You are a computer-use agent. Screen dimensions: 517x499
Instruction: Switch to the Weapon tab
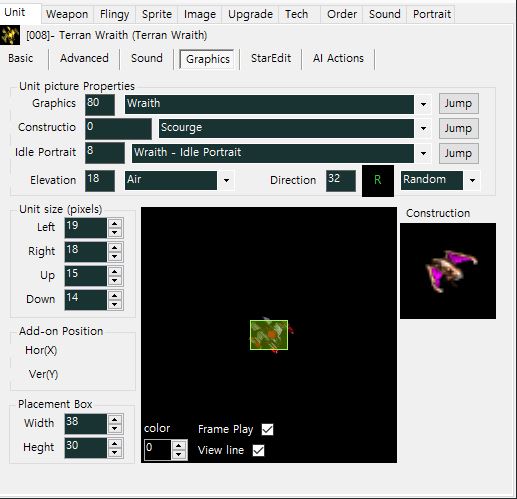[67, 14]
